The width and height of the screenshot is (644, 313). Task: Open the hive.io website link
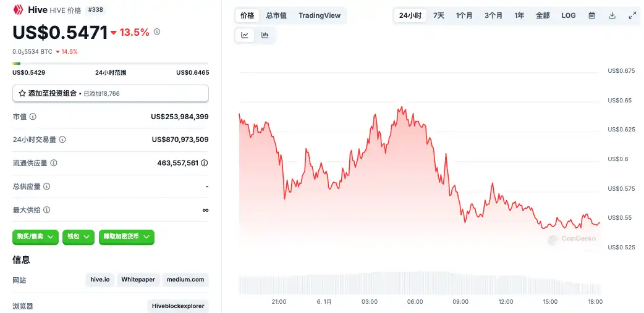pos(100,280)
